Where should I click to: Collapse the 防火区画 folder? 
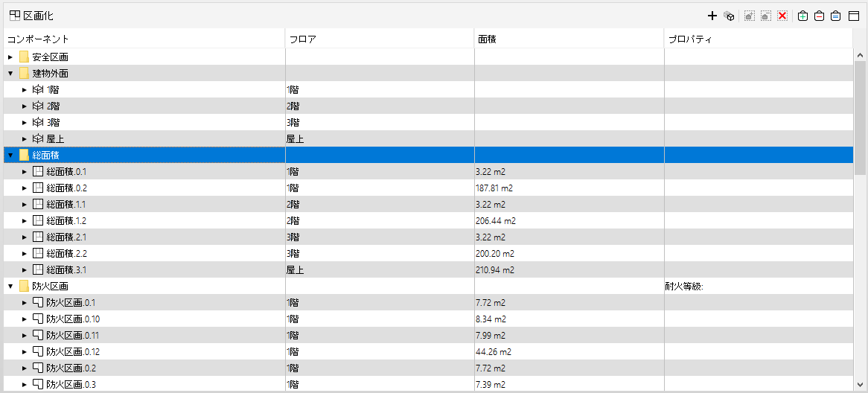[10, 286]
